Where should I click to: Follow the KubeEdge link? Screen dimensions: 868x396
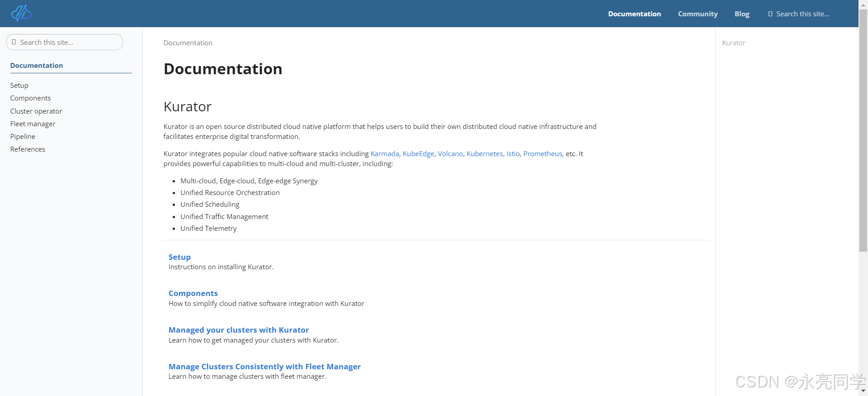[418, 154]
